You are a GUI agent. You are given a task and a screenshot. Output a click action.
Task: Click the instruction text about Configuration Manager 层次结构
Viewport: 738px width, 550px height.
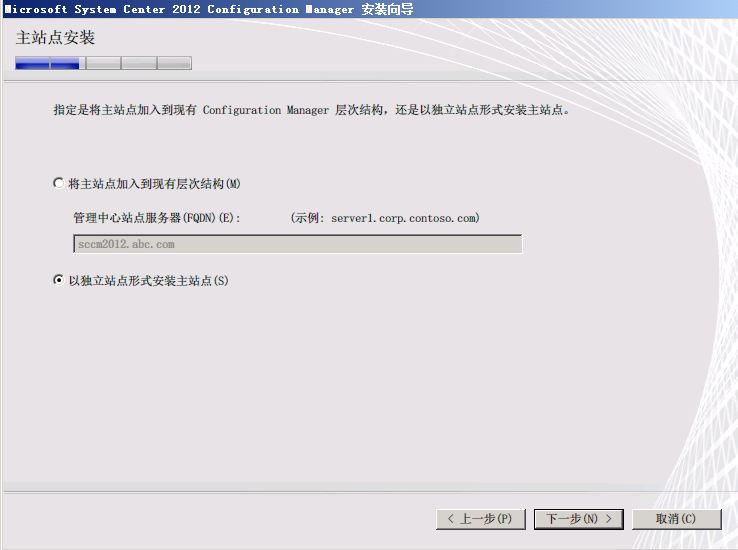click(x=311, y=110)
